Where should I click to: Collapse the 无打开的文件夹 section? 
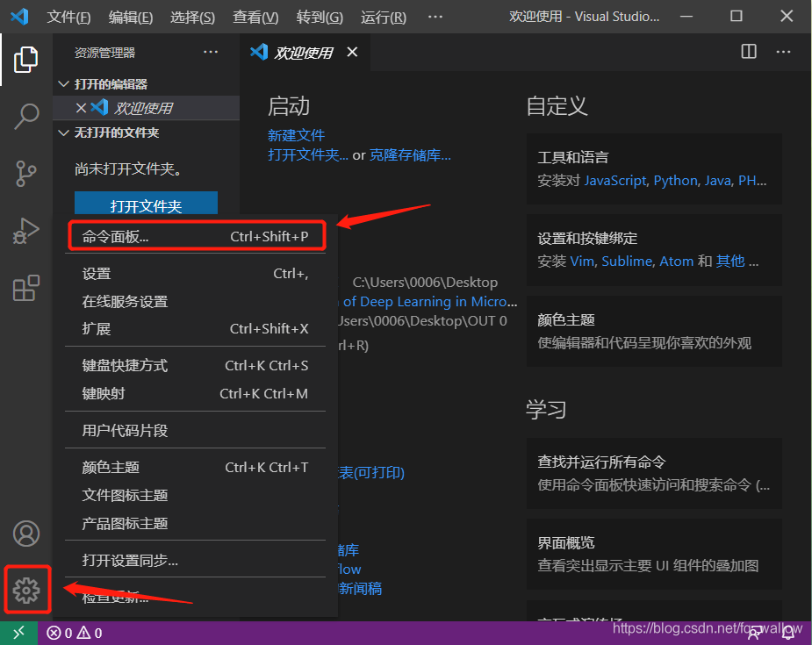click(64, 133)
